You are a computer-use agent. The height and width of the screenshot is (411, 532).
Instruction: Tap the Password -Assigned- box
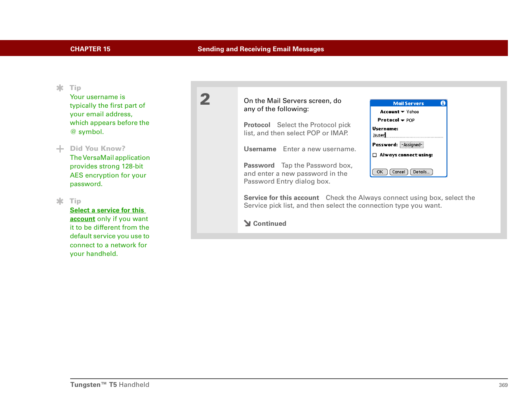pyautogui.click(x=411, y=145)
